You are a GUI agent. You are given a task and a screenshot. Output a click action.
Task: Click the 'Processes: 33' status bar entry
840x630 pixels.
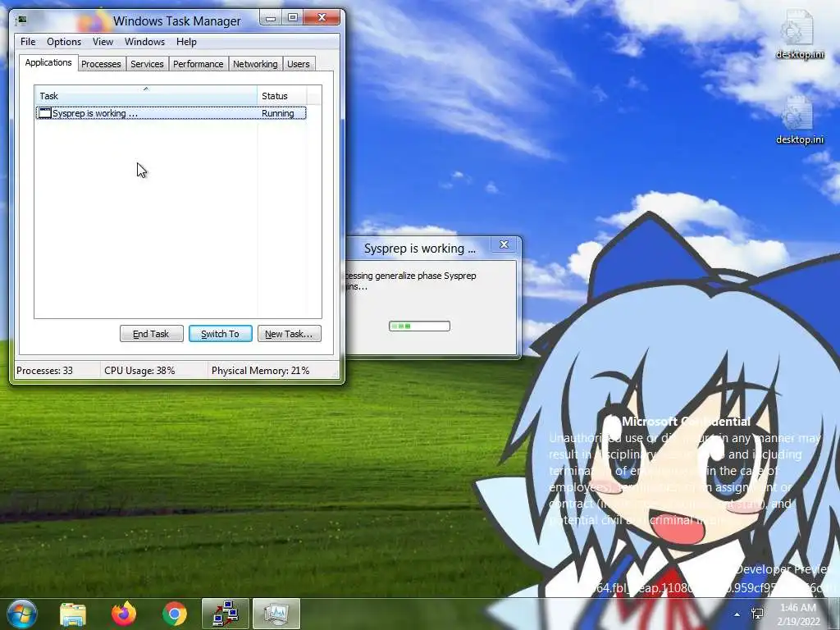coord(45,370)
